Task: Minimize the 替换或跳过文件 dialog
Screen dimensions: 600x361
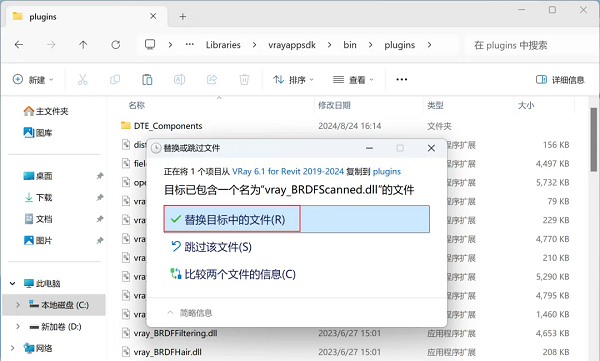Action: (x=369, y=148)
